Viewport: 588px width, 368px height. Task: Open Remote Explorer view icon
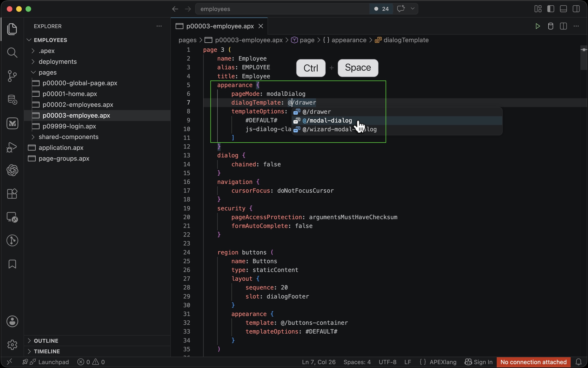(x=12, y=217)
